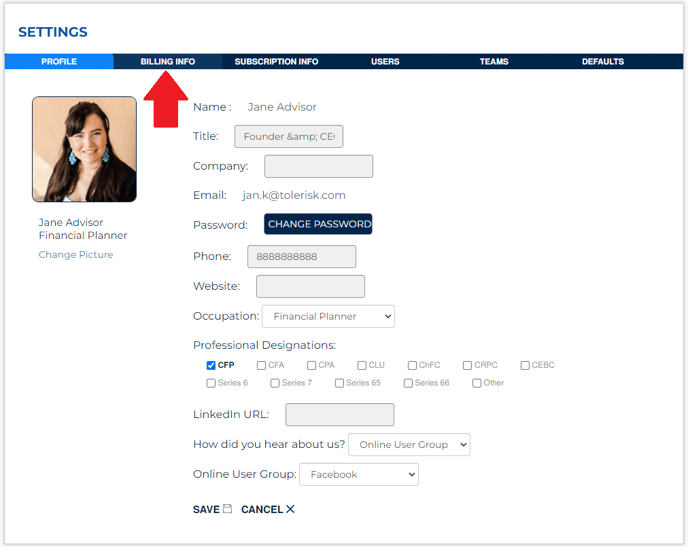Check the Other designation checkbox
This screenshot has width=688, height=547.
tap(477, 383)
